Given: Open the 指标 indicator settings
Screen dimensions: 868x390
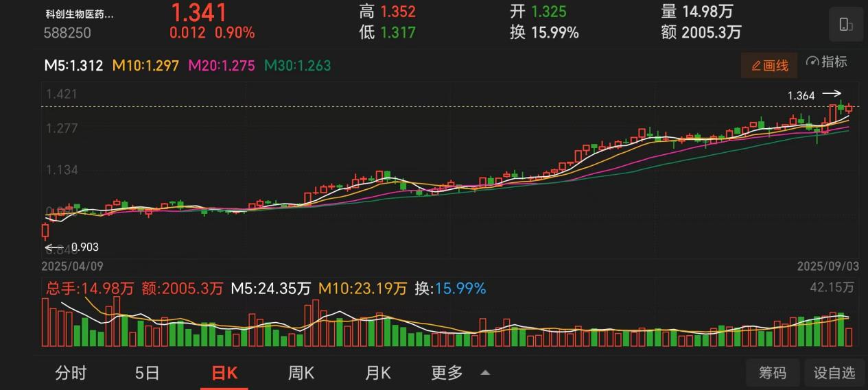Looking at the screenshot, I should (x=827, y=62).
